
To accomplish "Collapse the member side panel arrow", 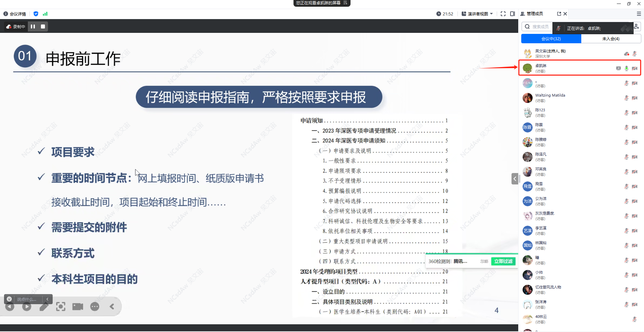I will coord(515,179).
